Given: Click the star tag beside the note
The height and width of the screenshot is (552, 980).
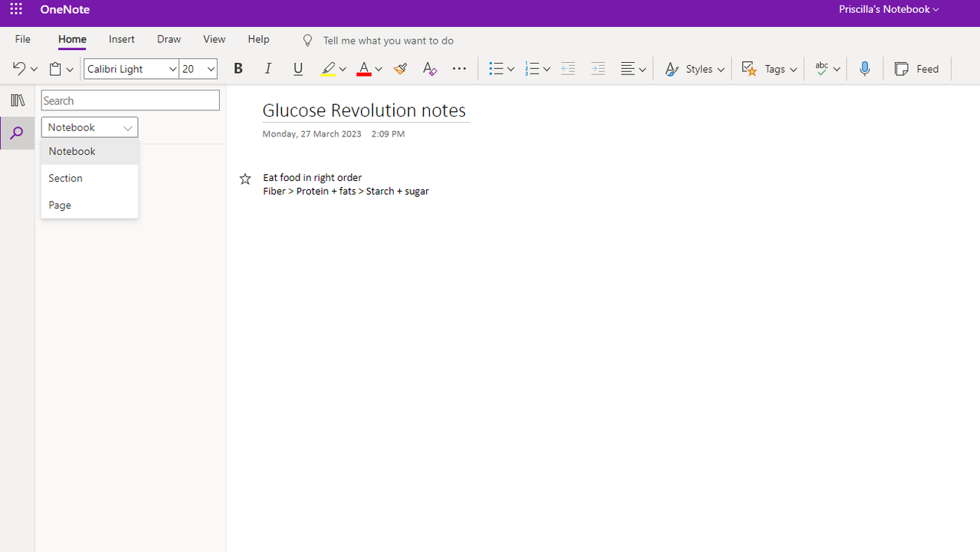Looking at the screenshot, I should [x=245, y=179].
